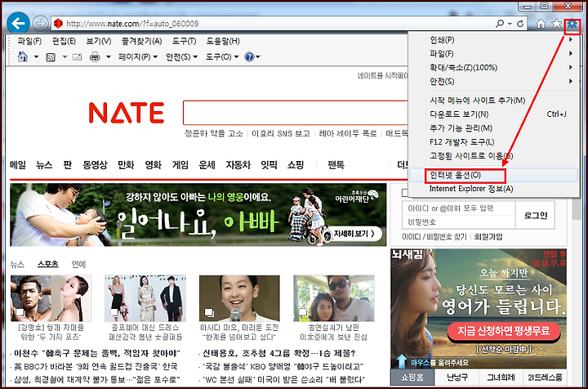Click the browser Forward arrow button

pyautogui.click(x=40, y=23)
